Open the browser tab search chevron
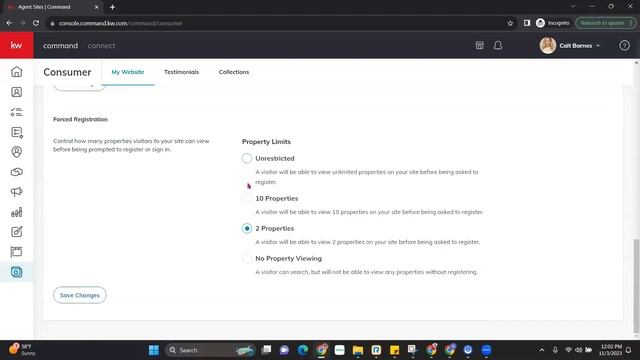The width and height of the screenshot is (640, 360). 573,7
